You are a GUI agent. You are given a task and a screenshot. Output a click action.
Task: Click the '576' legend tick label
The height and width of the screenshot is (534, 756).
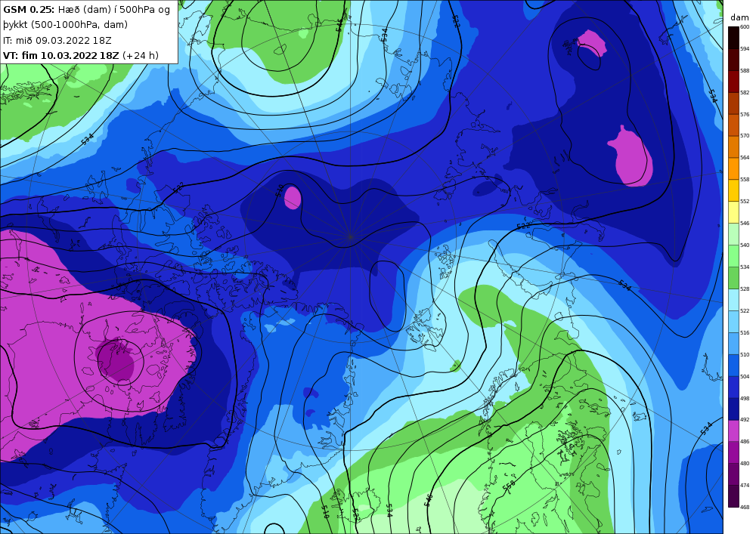click(745, 114)
